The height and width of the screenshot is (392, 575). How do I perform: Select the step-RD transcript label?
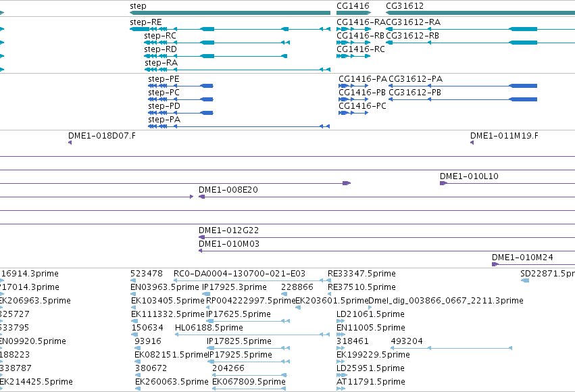point(160,49)
